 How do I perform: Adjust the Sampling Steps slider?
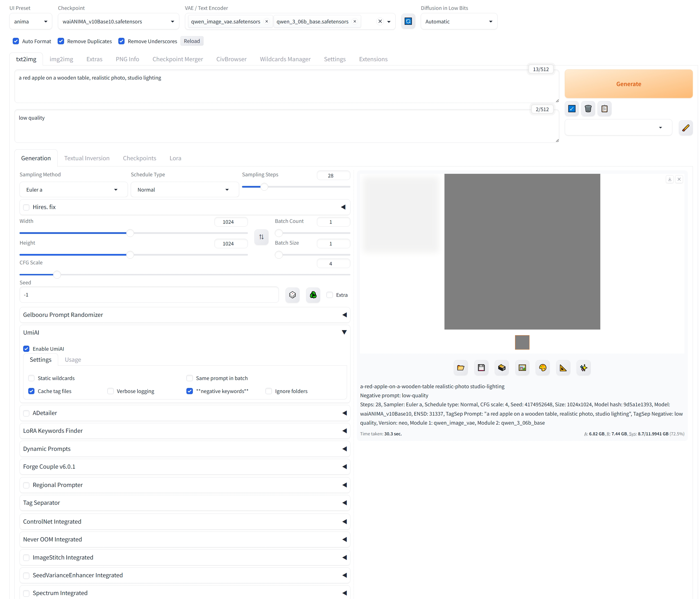tap(296, 187)
